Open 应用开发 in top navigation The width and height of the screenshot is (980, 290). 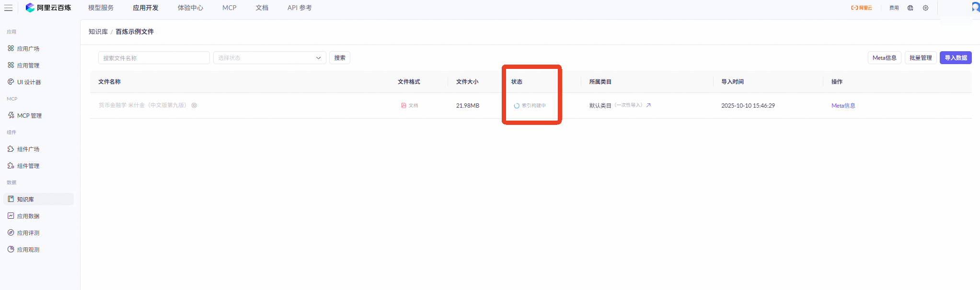point(146,8)
